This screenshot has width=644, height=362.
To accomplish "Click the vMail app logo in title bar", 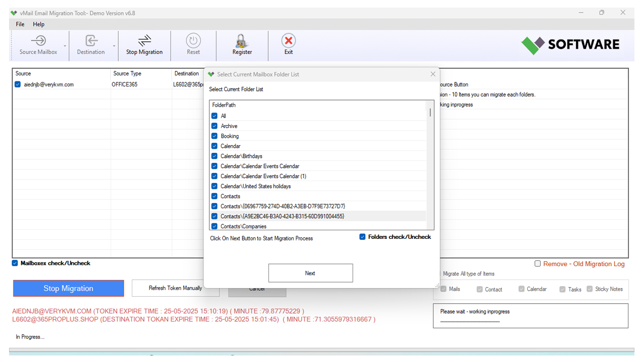I will coord(14,13).
